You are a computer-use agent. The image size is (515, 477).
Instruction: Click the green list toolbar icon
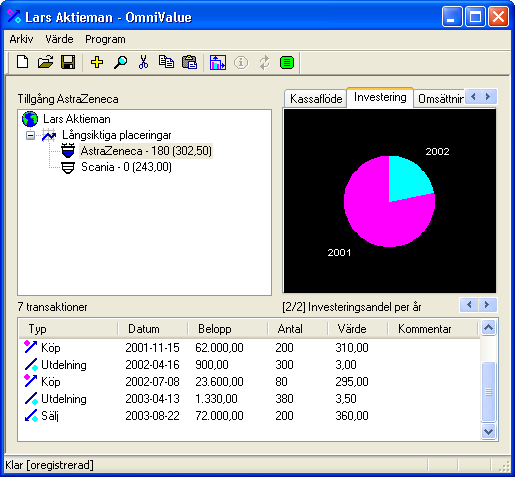(x=287, y=62)
